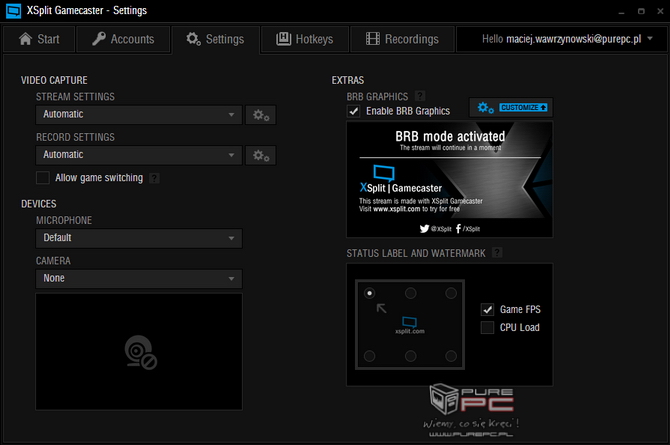Select bottom-left watermark position

click(x=370, y=356)
